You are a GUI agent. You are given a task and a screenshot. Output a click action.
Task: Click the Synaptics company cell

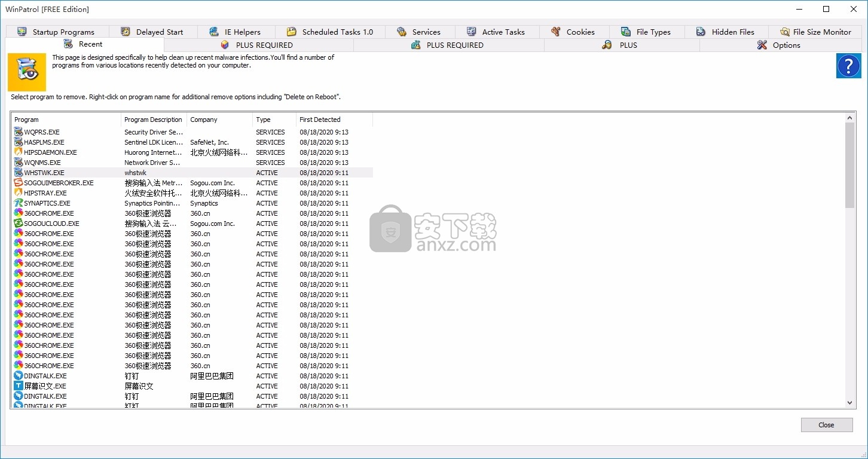point(204,203)
